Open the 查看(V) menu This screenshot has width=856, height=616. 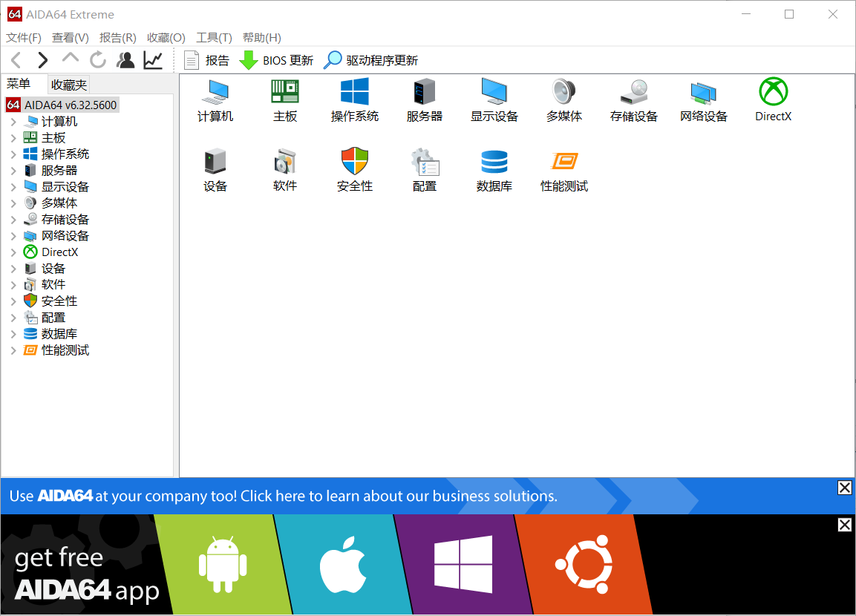[70, 38]
